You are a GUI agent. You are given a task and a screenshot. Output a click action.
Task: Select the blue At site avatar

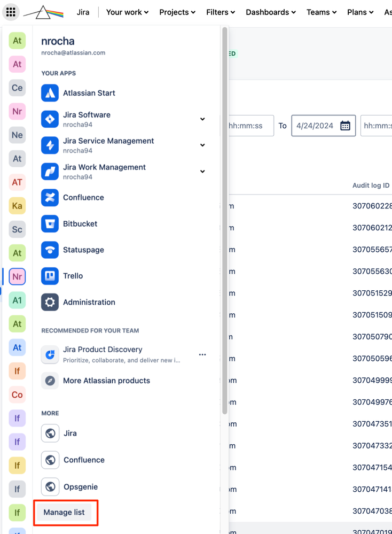click(x=17, y=347)
